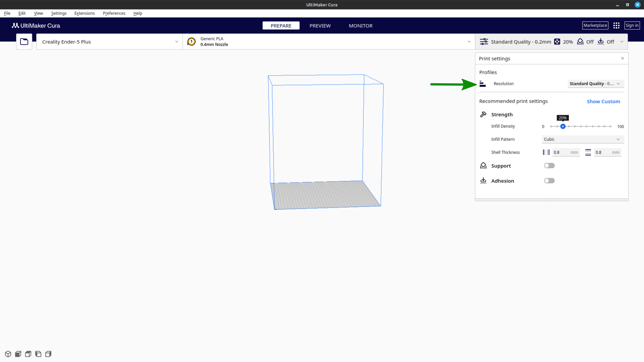Screen dimensions: 644x362
Task: Click the Infill Density slider handle
Action: pyautogui.click(x=563, y=126)
